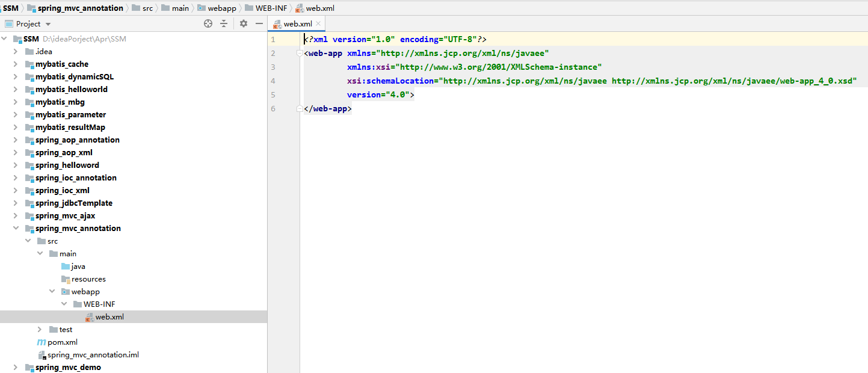
Task: Select spring_mvc_ajax module
Action: click(x=65, y=215)
